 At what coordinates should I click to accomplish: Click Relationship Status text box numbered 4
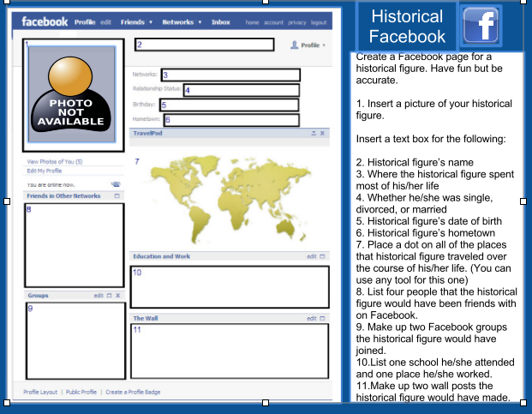[242, 90]
